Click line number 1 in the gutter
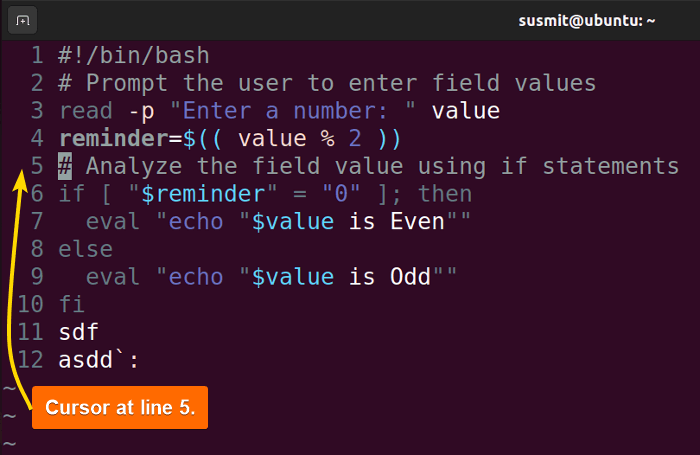Image resolution: width=700 pixels, height=455 pixels. (x=37, y=56)
